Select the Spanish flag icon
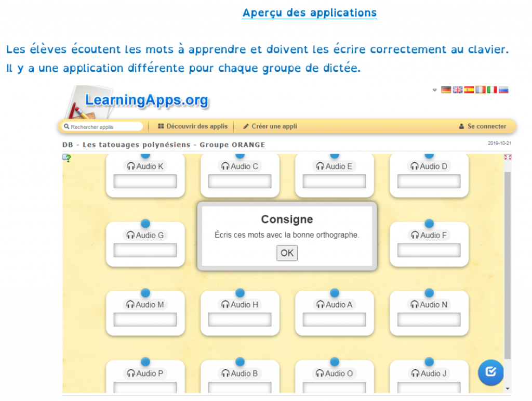 point(469,90)
